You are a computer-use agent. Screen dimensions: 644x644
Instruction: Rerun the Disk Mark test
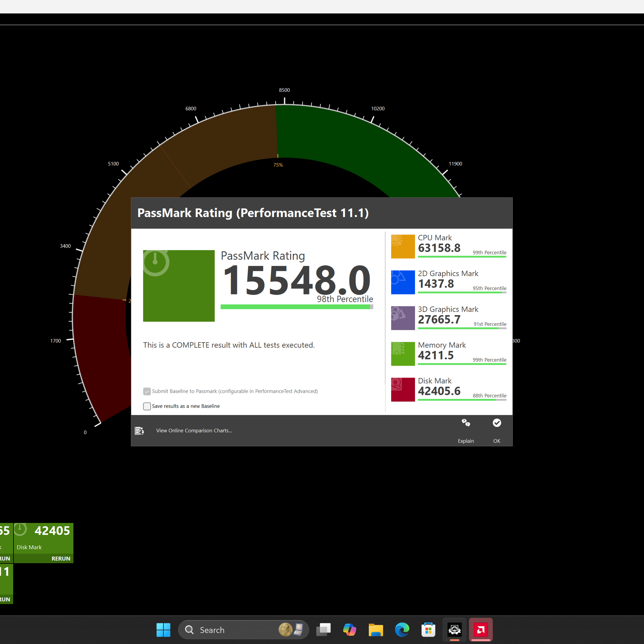61,558
